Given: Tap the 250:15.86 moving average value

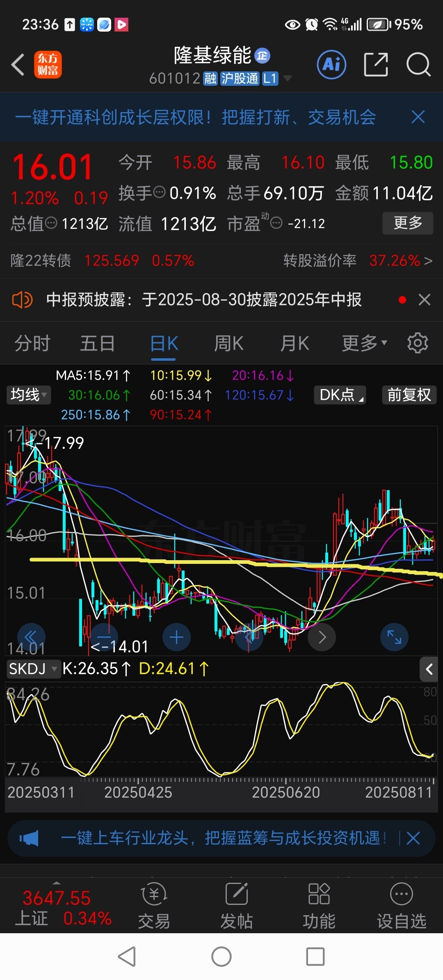Looking at the screenshot, I should (96, 415).
